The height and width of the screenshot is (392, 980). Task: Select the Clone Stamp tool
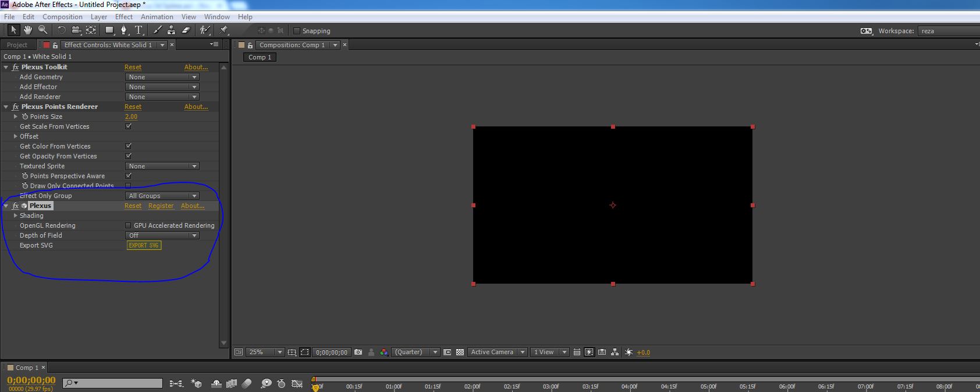[x=171, y=30]
